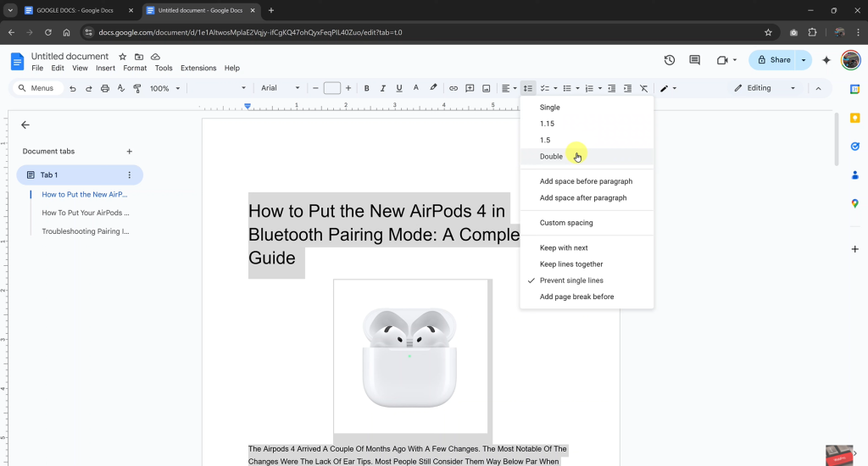The height and width of the screenshot is (466, 868).
Task: Select Single line spacing
Action: pyautogui.click(x=587, y=108)
